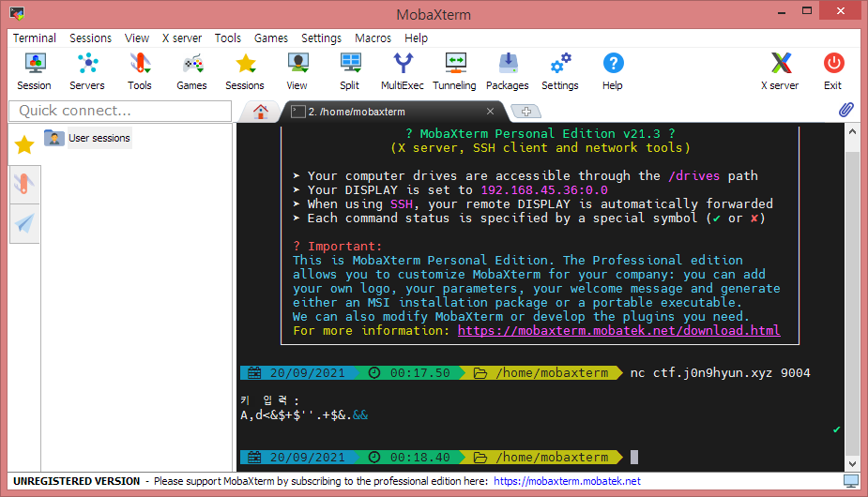Open the Games menu in menu bar
The image size is (868, 497).
click(270, 38)
